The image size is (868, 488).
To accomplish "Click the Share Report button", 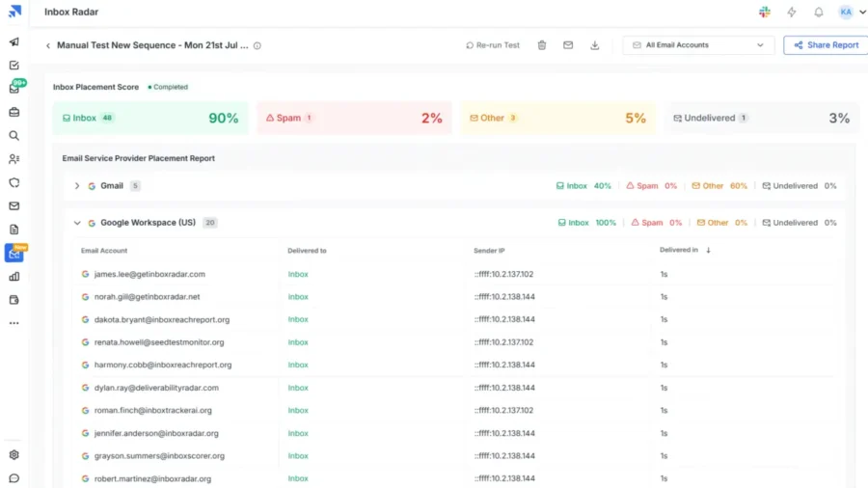I will click(x=826, y=45).
